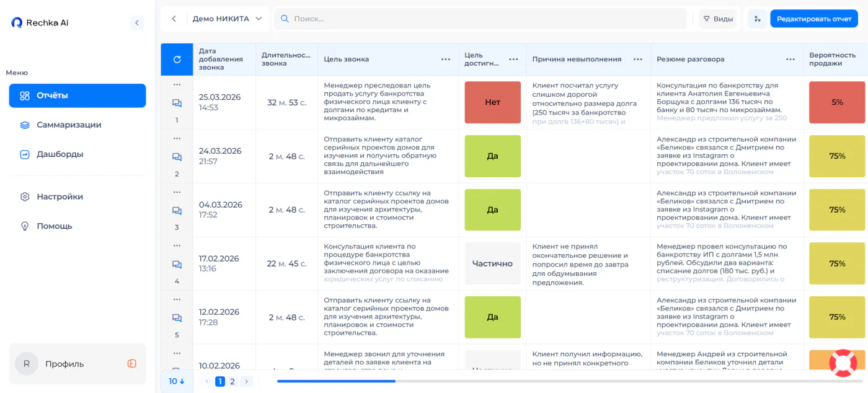Open chat icon for row 3
868x393 pixels.
[177, 211]
